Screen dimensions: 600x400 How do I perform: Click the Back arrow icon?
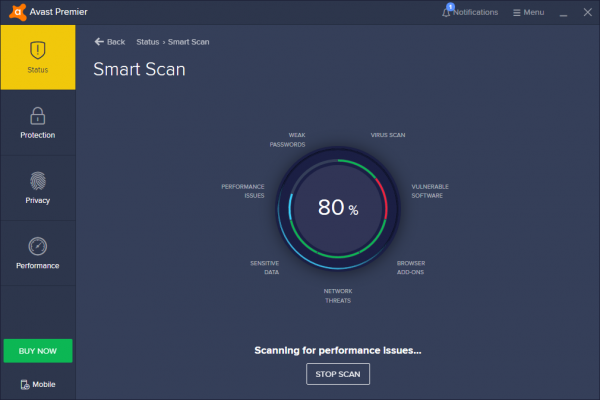[99, 42]
